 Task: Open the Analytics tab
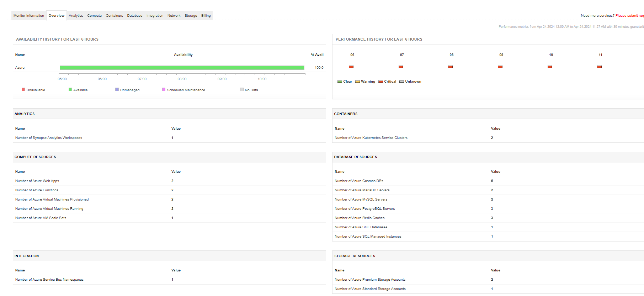pyautogui.click(x=76, y=16)
